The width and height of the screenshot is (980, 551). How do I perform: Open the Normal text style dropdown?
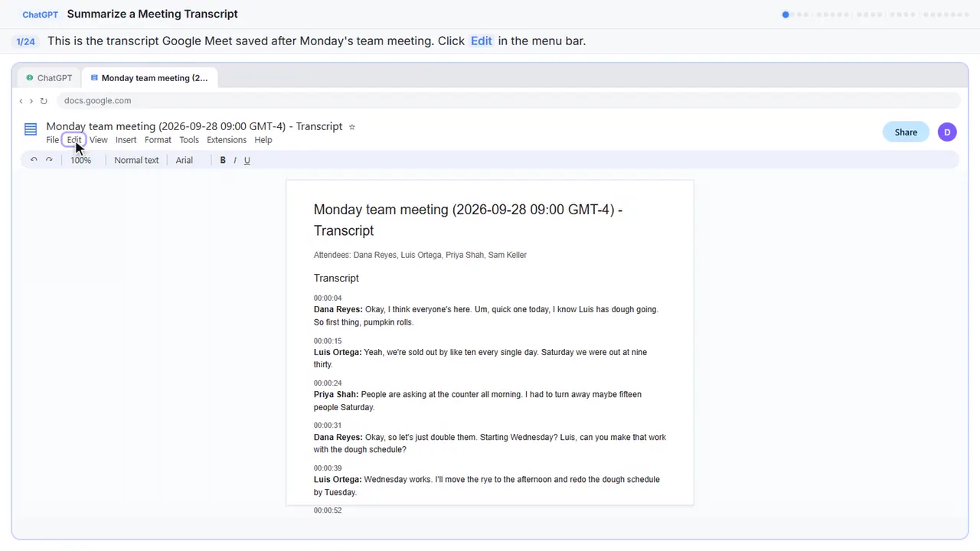136,160
